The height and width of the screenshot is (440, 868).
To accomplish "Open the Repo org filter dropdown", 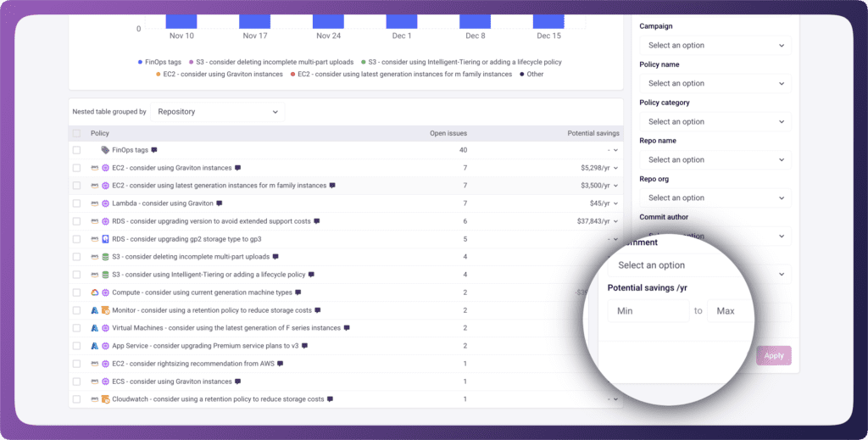I will 715,198.
